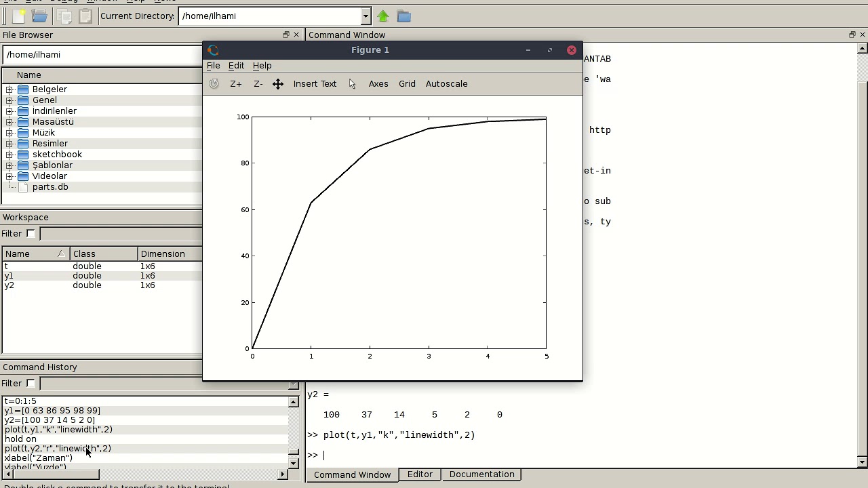
Task: Expand the Şablonlar folder
Action: 9,165
